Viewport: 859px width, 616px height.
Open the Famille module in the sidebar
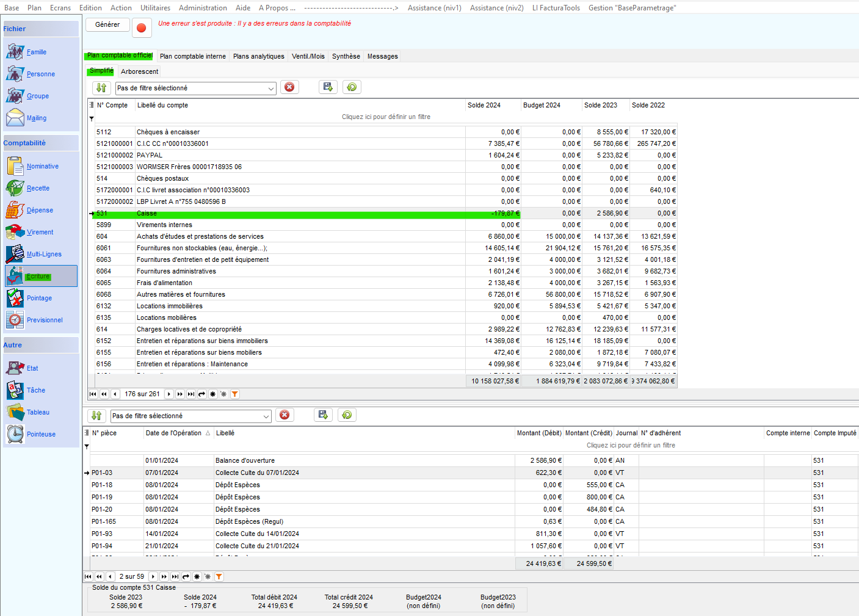point(36,52)
